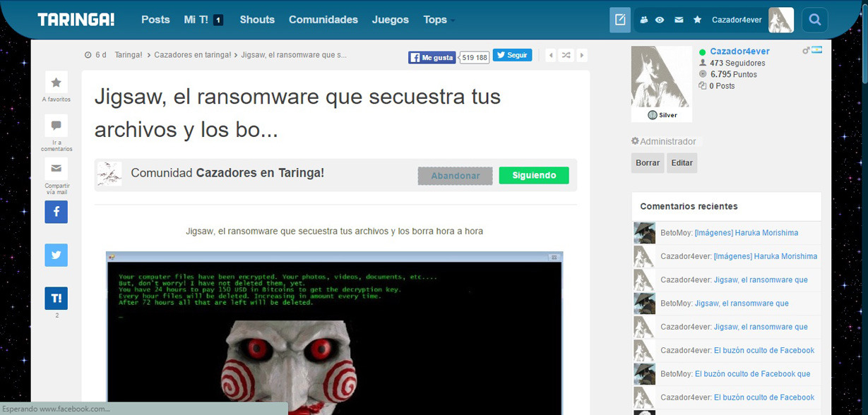Click the Mi T! notification badge 1
Image resolution: width=868 pixels, height=415 pixels.
[218, 20]
